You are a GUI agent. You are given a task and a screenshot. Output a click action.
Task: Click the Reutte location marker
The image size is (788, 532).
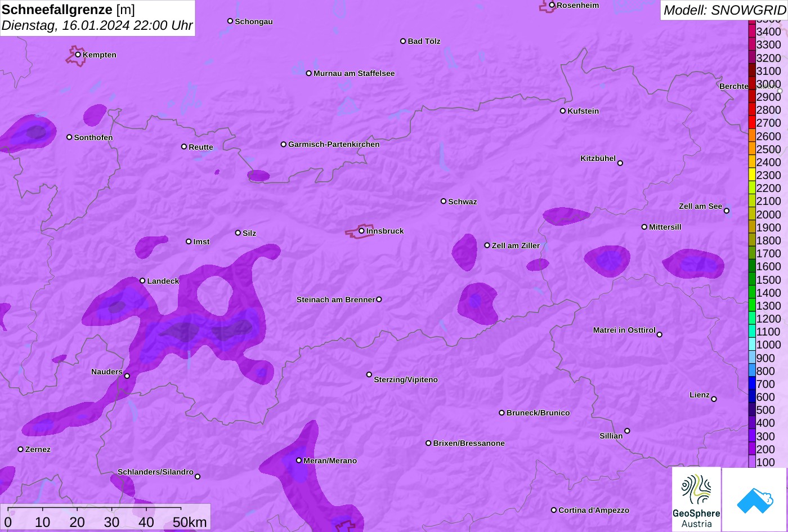pyautogui.click(x=184, y=146)
